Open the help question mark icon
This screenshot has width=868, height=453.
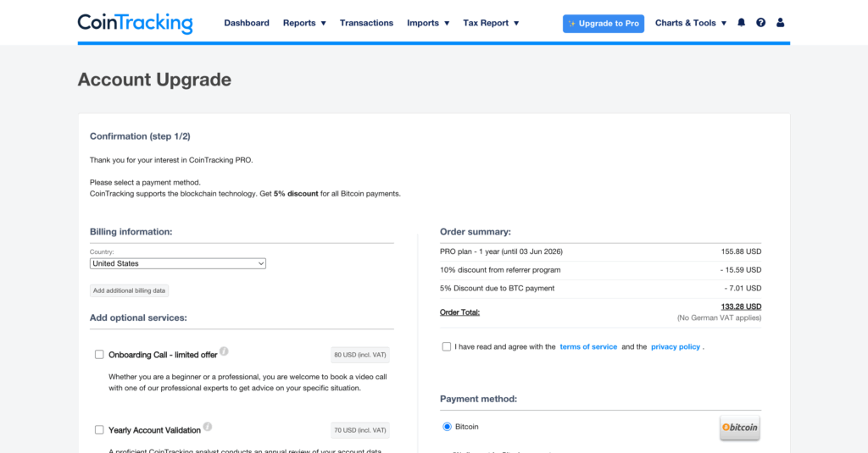760,23
